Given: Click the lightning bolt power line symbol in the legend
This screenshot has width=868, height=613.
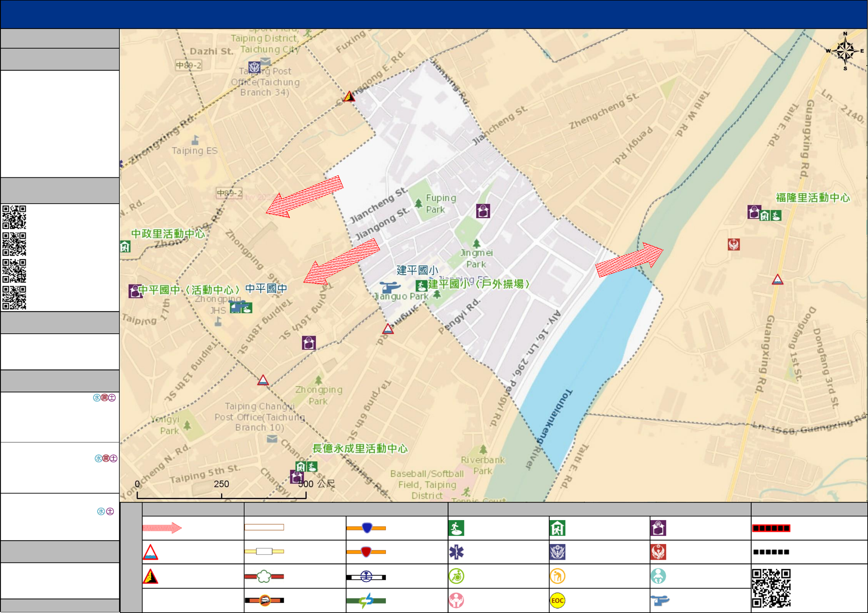Looking at the screenshot, I should pos(366,600).
